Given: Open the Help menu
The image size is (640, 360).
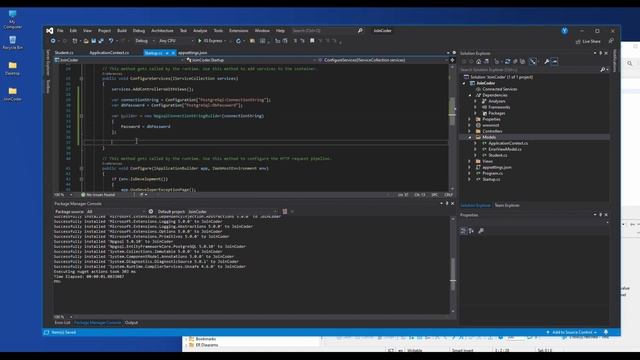Looking at the screenshot, I should point(280,31).
